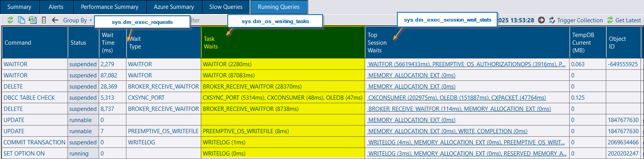Select the Alerts tab
Viewport: 644px width, 159px height.
coord(56,7)
